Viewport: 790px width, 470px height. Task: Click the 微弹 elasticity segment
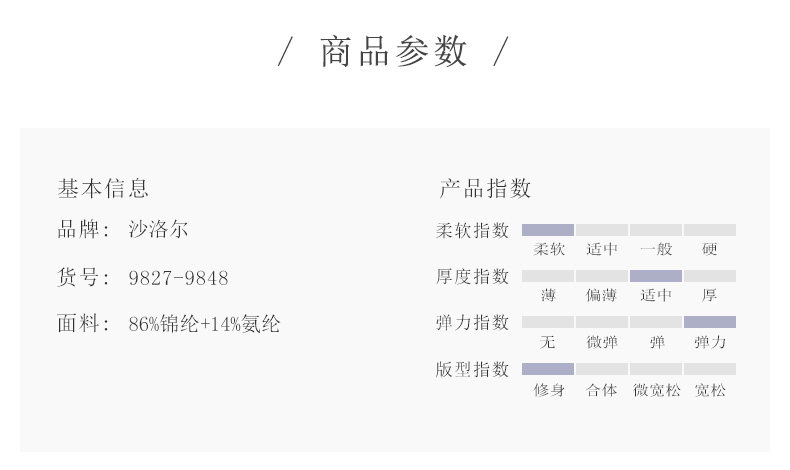click(x=602, y=322)
